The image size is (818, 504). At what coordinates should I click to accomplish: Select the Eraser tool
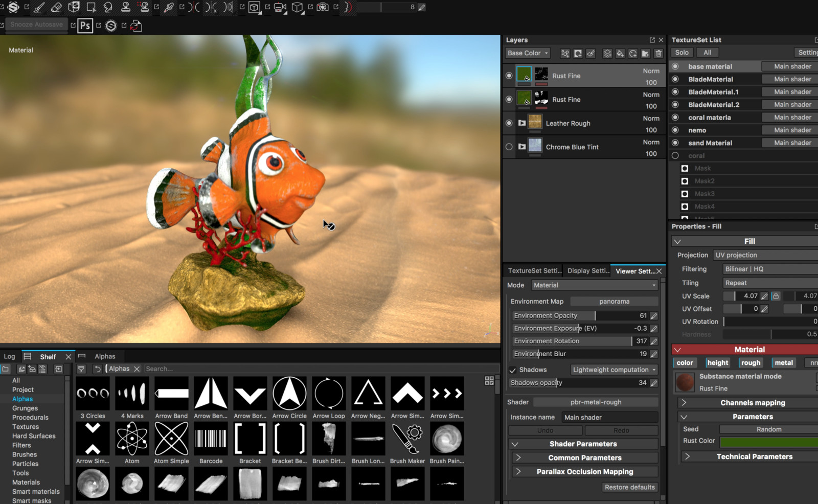tap(56, 7)
